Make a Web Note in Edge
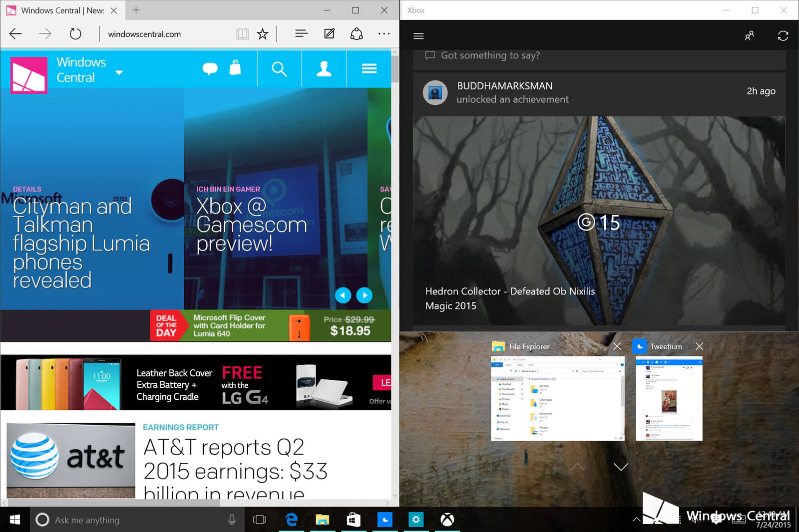Viewport: 799px width, 532px height. 329,34
